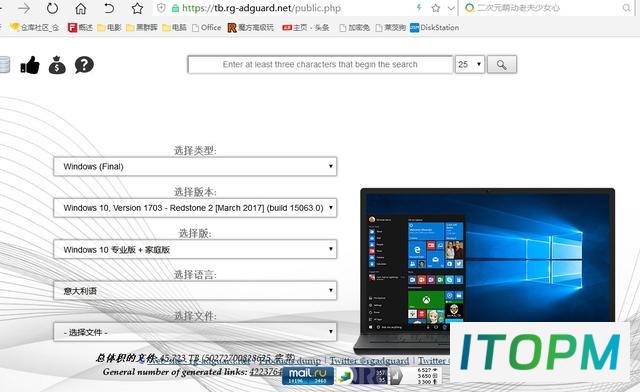
Task: Go to browser home page icon
Action: tap(81, 8)
